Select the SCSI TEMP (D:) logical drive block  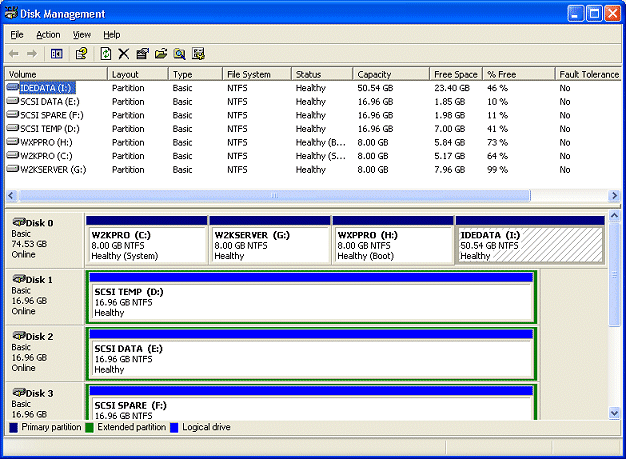point(311,297)
